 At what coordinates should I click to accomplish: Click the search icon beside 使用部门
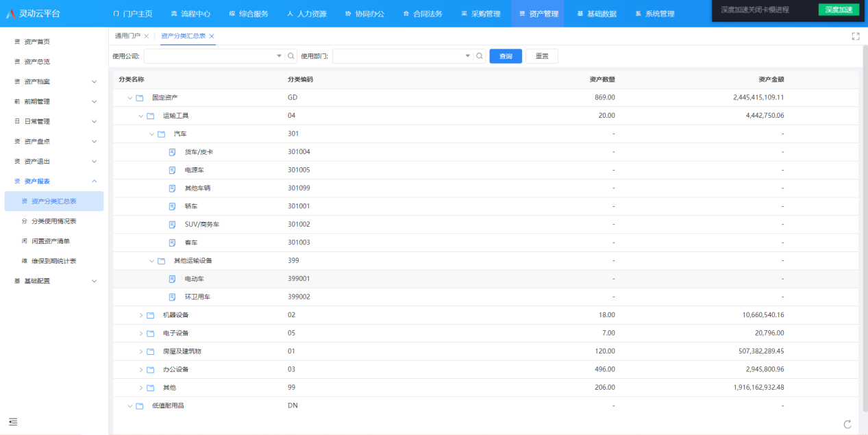coord(480,56)
